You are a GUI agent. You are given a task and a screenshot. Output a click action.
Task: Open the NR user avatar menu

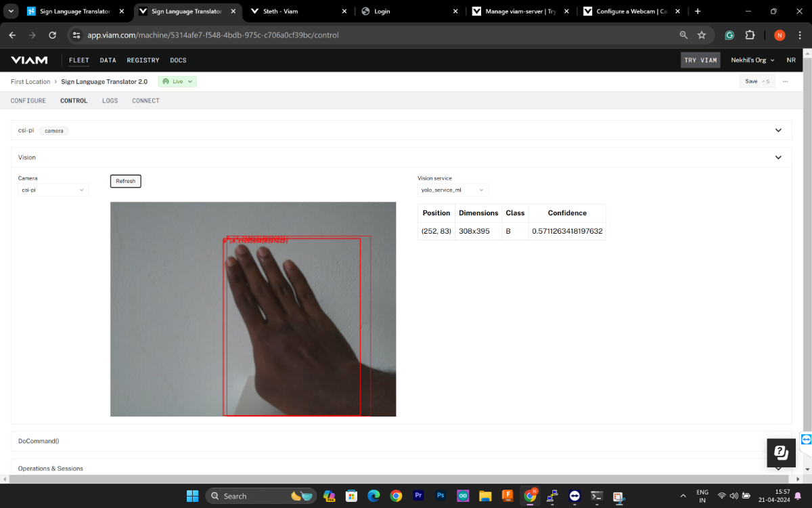(x=790, y=60)
